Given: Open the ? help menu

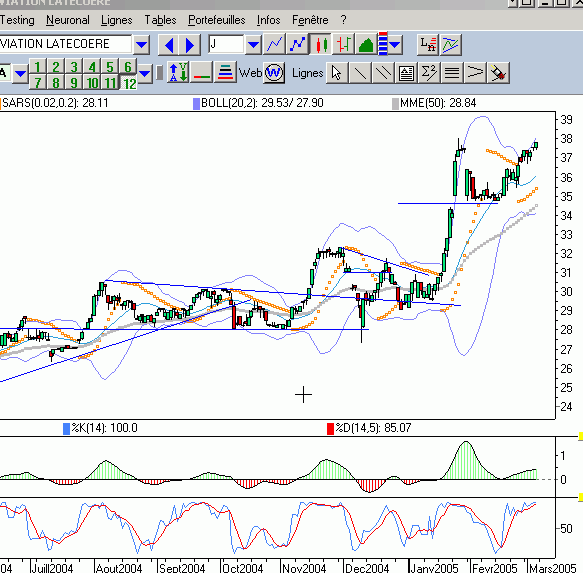Looking at the screenshot, I should click(343, 20).
